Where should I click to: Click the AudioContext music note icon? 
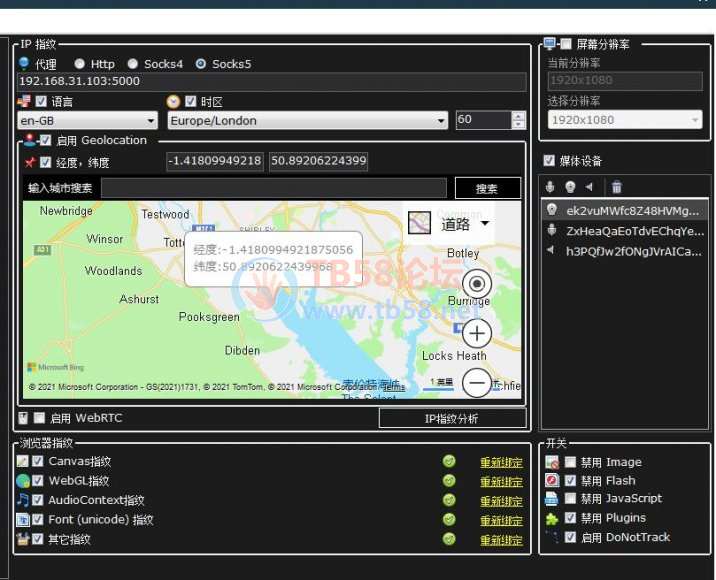pos(22,500)
